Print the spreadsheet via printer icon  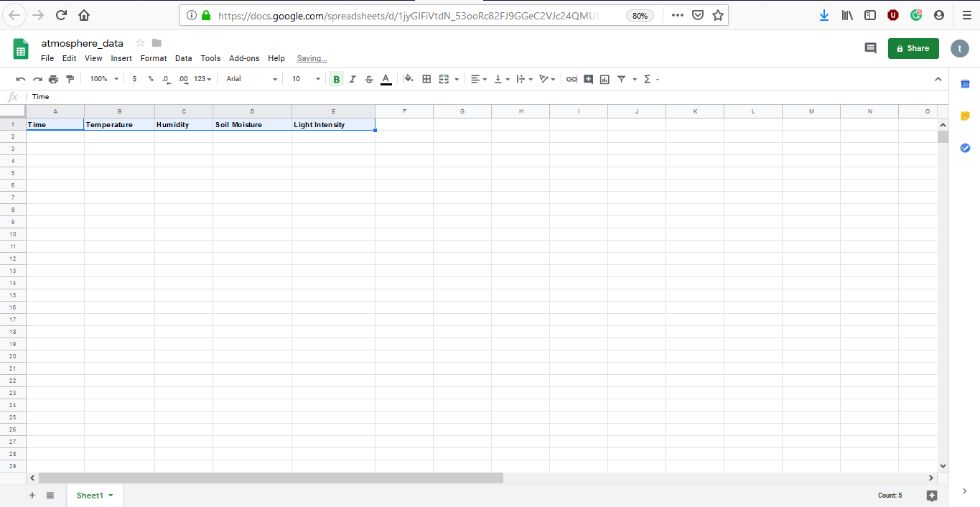[x=53, y=79]
